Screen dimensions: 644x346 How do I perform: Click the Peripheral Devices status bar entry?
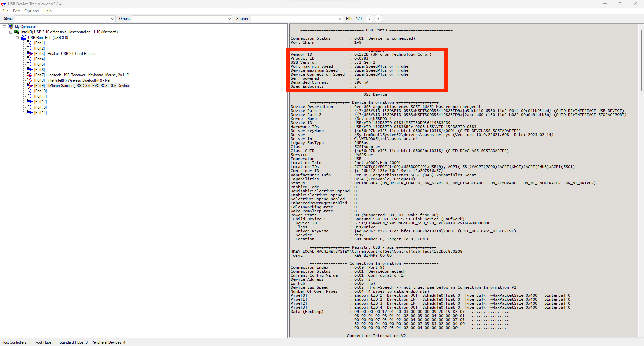(x=108, y=342)
